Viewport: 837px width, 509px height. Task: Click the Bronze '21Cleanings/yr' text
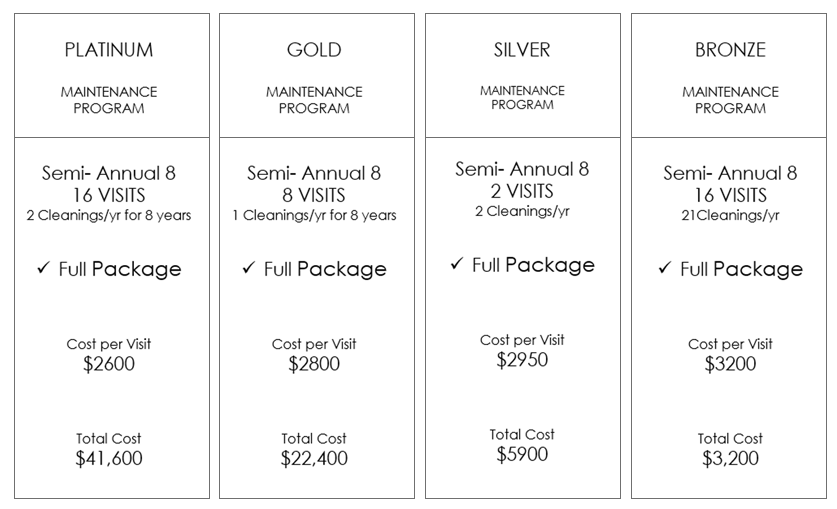(x=730, y=216)
